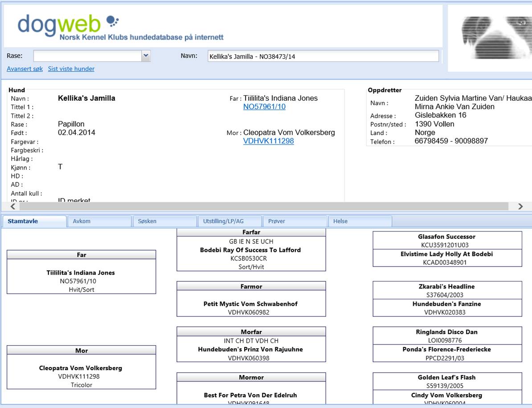Click the left scroll arrow
Screen dimensions: 532x408
click(x=13, y=206)
